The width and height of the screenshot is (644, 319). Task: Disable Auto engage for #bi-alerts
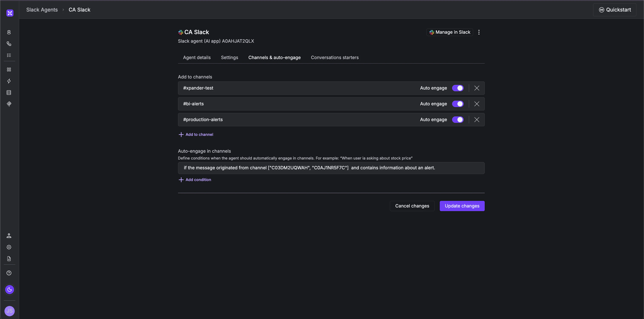(458, 104)
